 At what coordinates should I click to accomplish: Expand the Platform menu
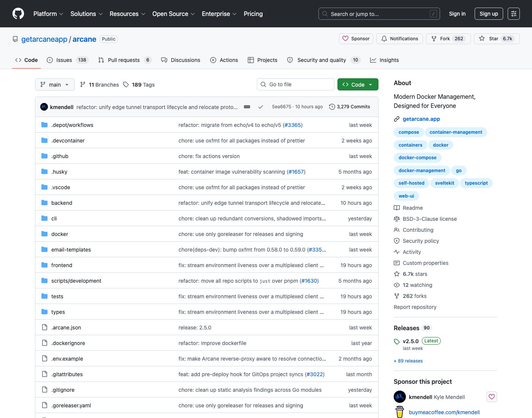48,14
